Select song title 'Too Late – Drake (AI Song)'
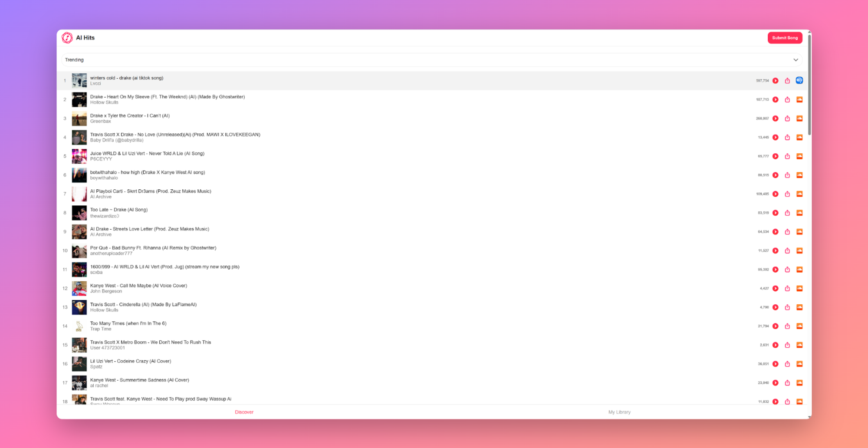This screenshot has width=868, height=448. point(119,210)
